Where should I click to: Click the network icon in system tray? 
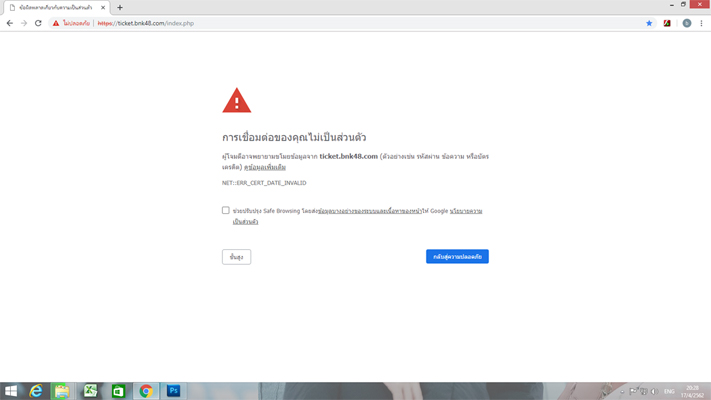[643, 391]
